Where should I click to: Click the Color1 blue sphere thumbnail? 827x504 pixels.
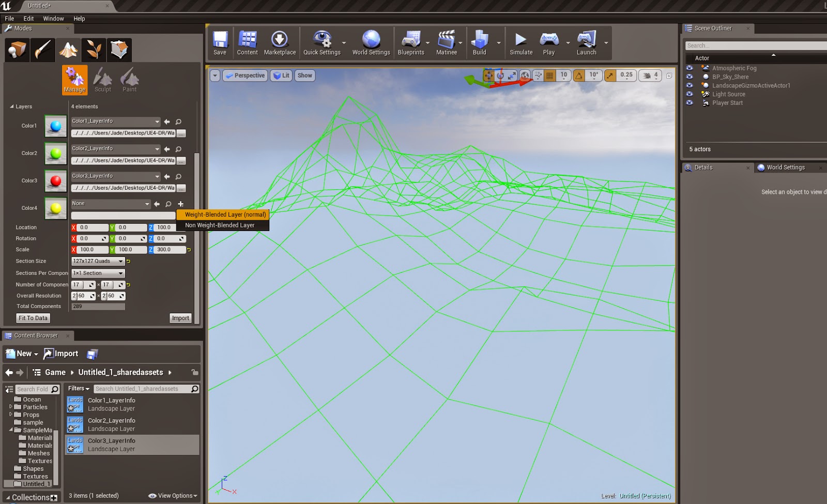(x=55, y=126)
